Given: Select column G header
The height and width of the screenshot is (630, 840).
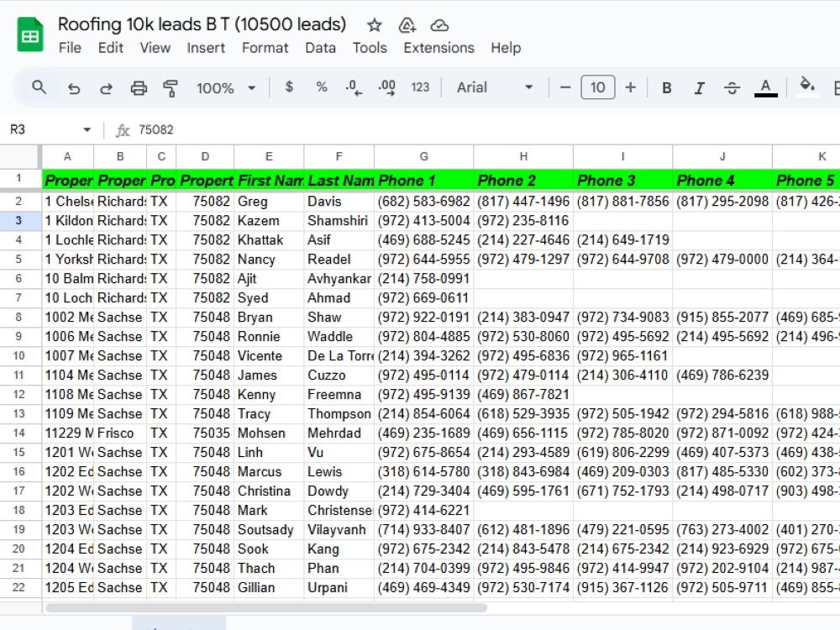Looking at the screenshot, I should point(423,156).
